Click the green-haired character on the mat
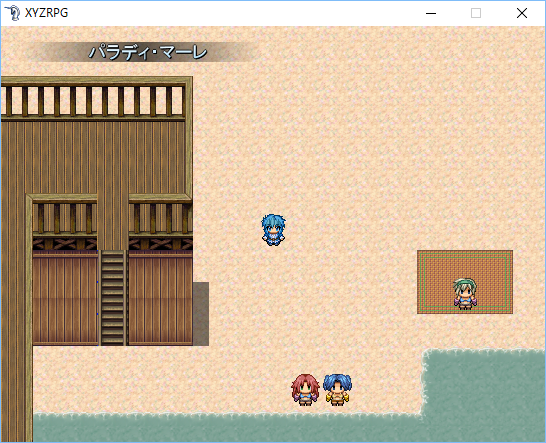Viewport: 546px width, 443px height. 465,294
